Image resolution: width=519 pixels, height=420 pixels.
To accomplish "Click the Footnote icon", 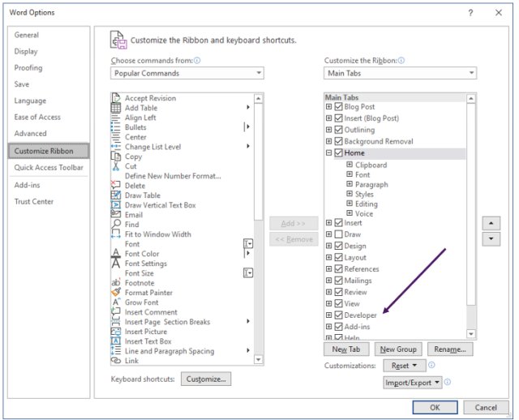I will coord(116,283).
